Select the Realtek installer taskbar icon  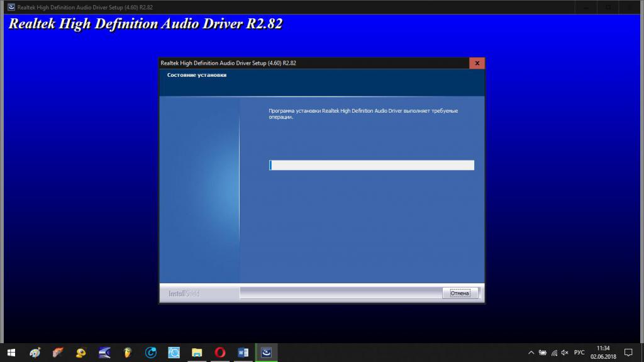[x=267, y=353]
